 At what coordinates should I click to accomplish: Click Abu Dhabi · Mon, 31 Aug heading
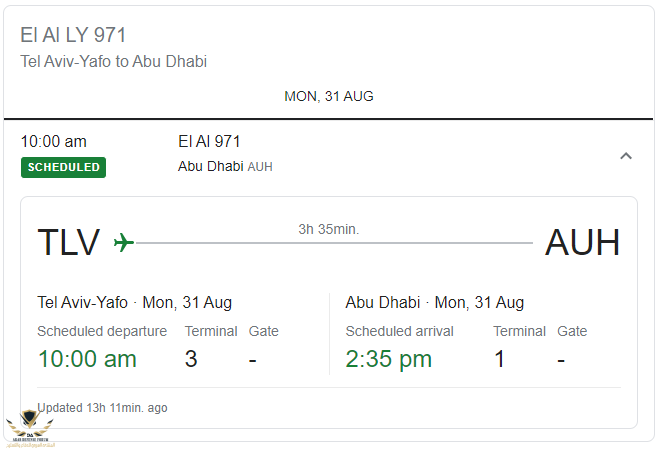pyautogui.click(x=434, y=302)
